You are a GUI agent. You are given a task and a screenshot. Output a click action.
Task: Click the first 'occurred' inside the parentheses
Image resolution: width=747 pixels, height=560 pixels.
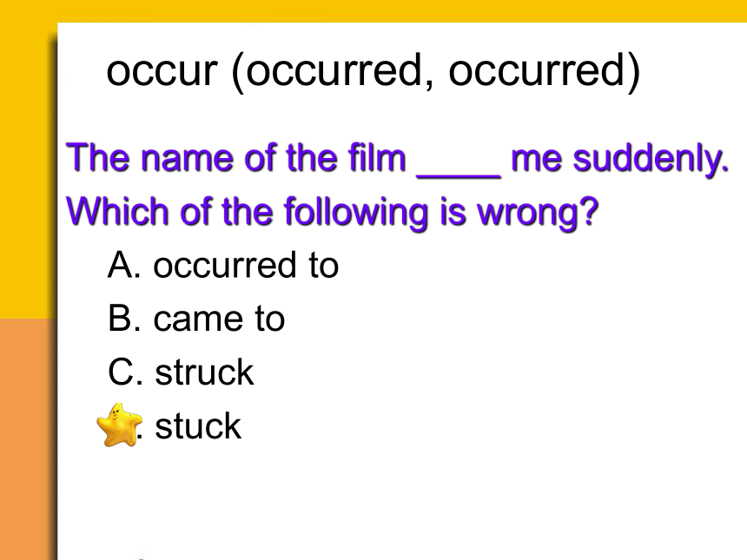pyautogui.click(x=334, y=70)
